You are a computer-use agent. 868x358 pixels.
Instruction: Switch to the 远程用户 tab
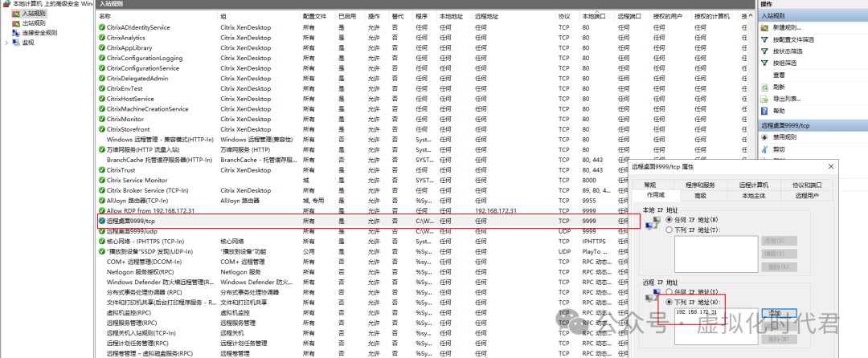pyautogui.click(x=807, y=196)
